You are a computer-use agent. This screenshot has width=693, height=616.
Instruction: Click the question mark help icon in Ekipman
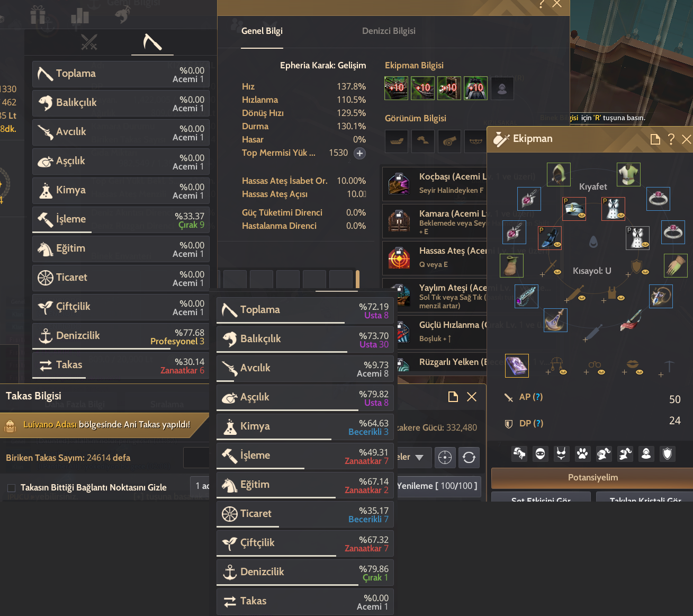click(x=671, y=139)
